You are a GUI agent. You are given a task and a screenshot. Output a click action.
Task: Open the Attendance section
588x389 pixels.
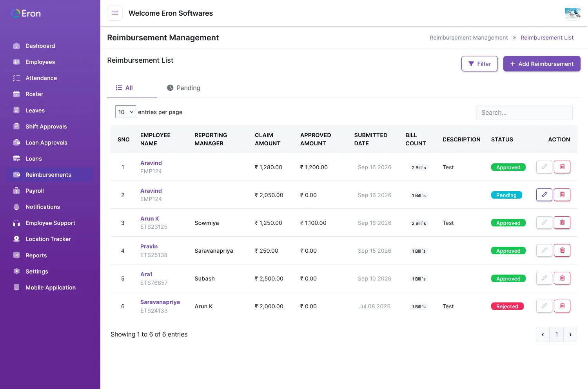click(50, 78)
